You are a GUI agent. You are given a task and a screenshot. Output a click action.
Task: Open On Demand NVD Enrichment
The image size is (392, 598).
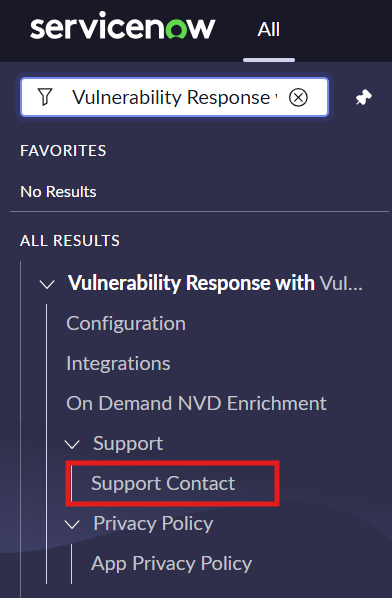coord(196,403)
